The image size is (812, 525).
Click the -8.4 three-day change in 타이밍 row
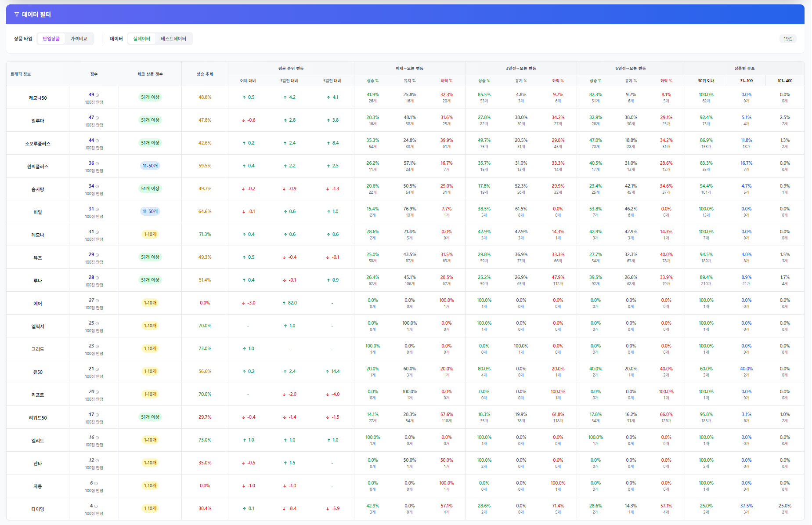[289, 508]
